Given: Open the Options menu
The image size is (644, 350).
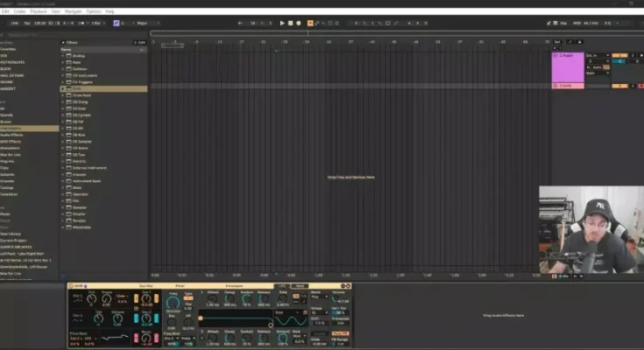Looking at the screenshot, I should (x=89, y=11).
